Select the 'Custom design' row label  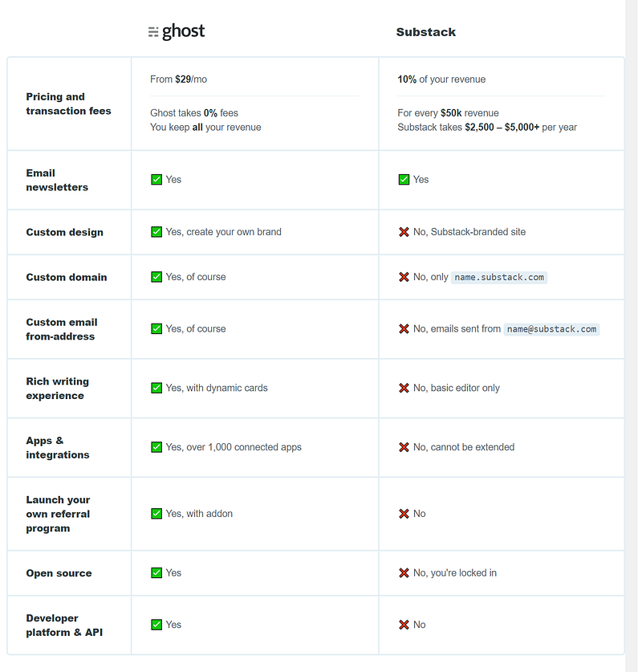tap(65, 232)
